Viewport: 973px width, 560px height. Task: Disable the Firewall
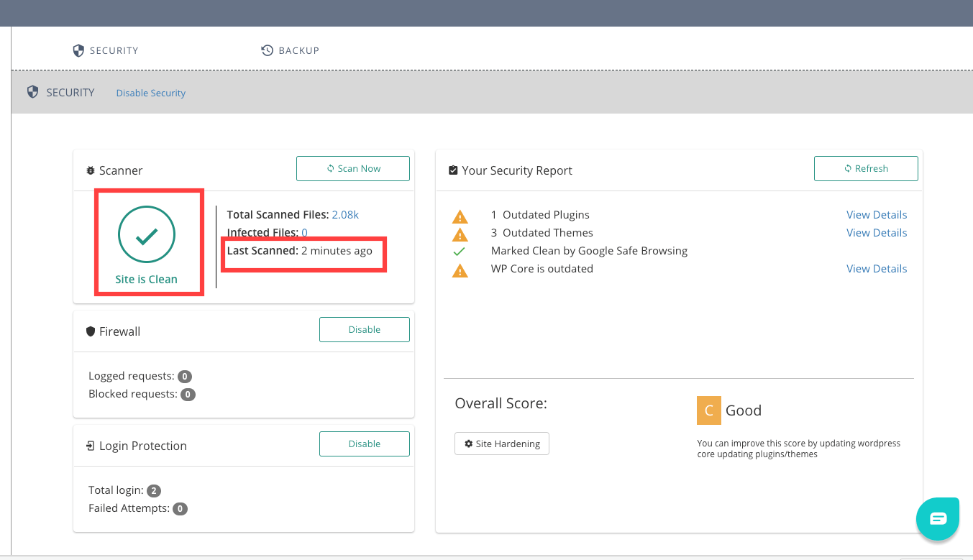coord(364,329)
